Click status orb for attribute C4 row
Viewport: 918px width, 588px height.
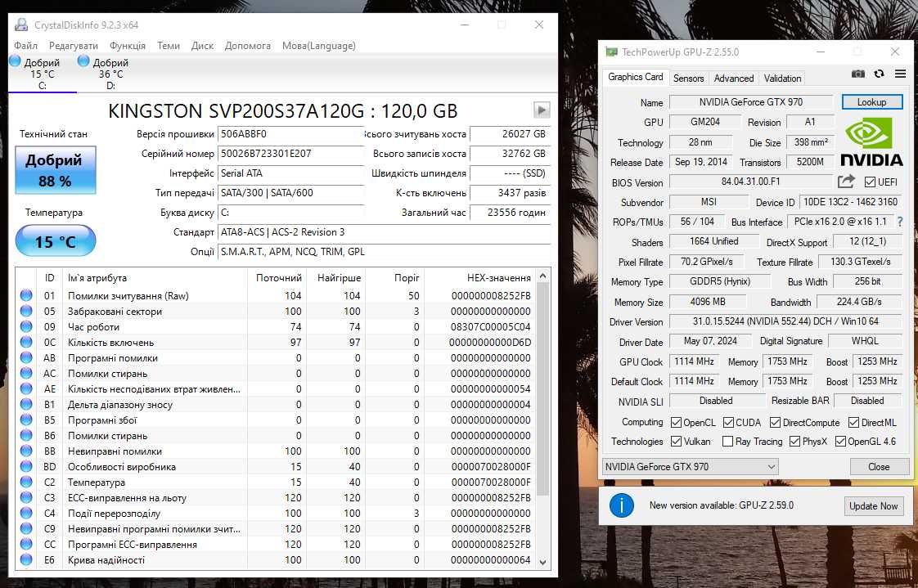pos(26,513)
